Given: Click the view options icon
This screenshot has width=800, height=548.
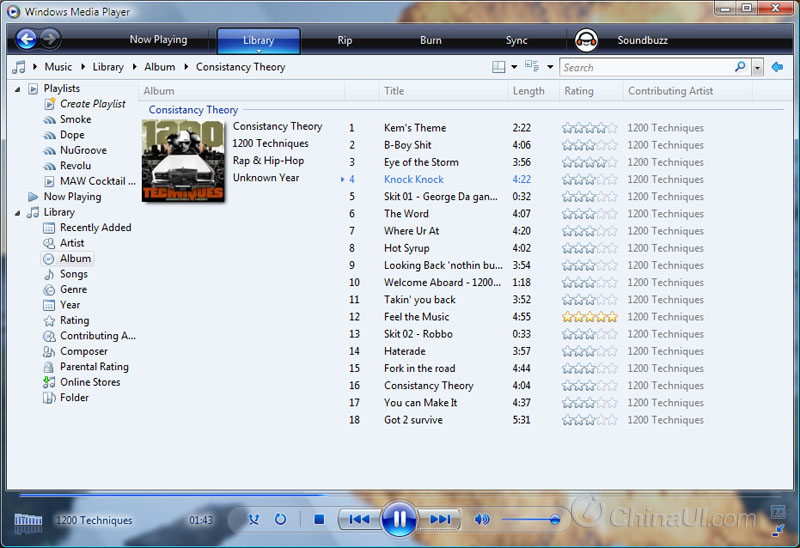Looking at the screenshot, I should [x=532, y=66].
